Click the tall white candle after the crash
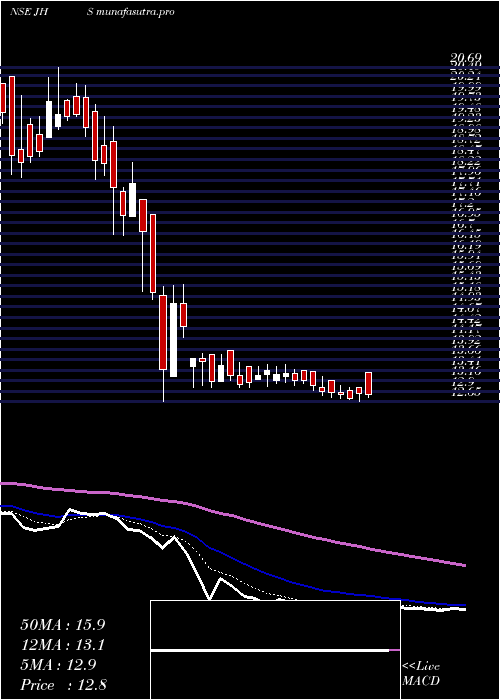Image resolution: width=500 pixels, height=700 pixels. tap(173, 340)
